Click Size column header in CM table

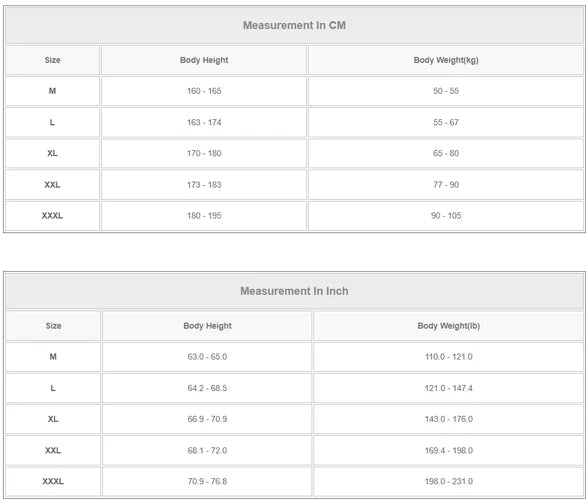pyautogui.click(x=52, y=60)
